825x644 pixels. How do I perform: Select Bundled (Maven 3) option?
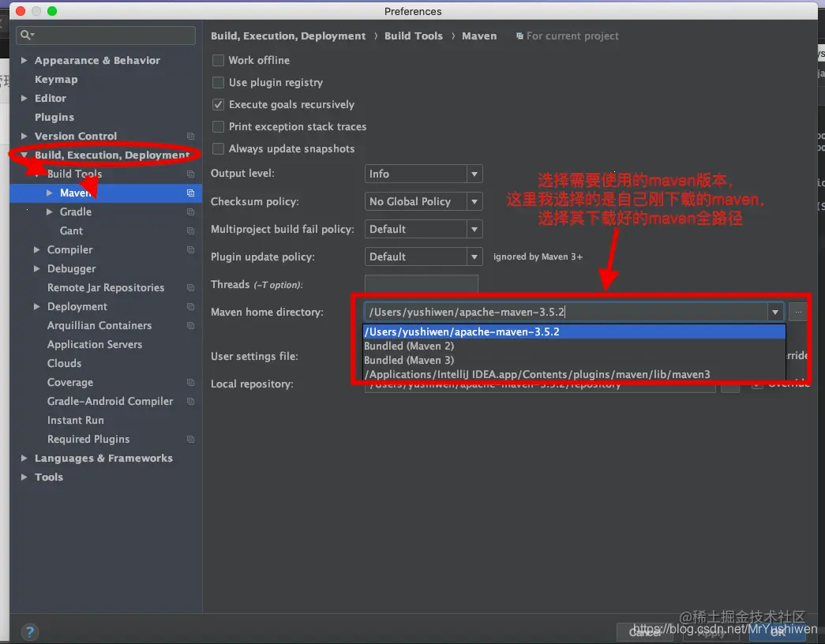pos(574,361)
